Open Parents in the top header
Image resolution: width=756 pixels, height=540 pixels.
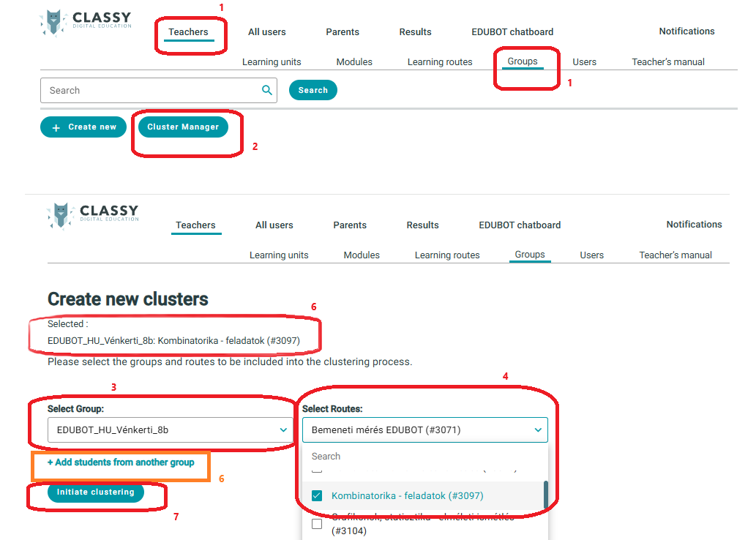(343, 31)
